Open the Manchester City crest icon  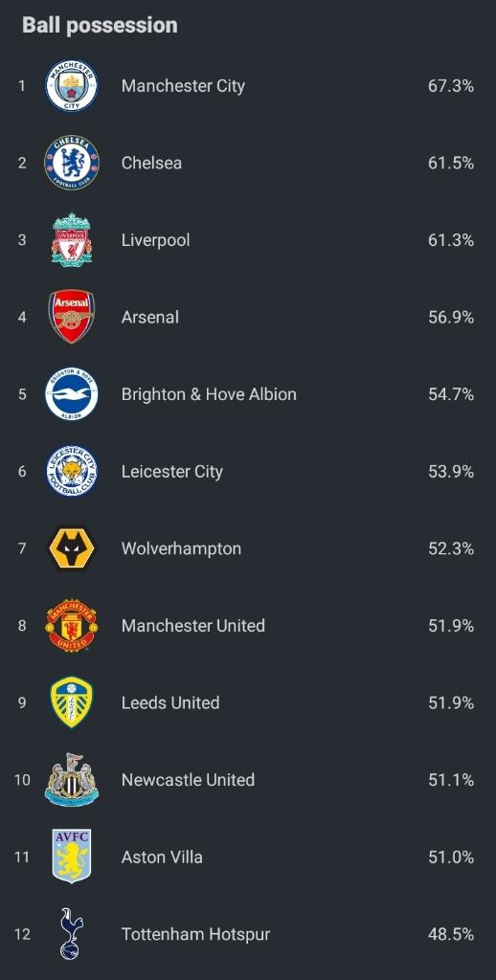pyautogui.click(x=71, y=85)
